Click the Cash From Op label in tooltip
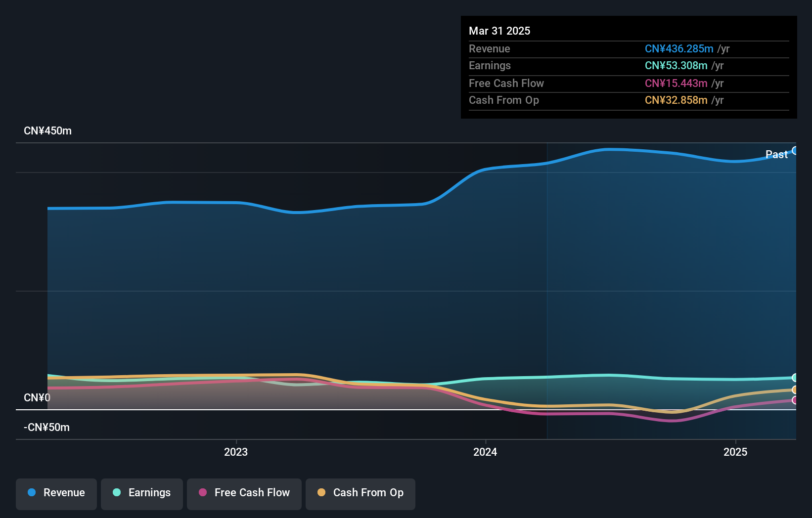Viewport: 812px width, 518px height. [504, 100]
